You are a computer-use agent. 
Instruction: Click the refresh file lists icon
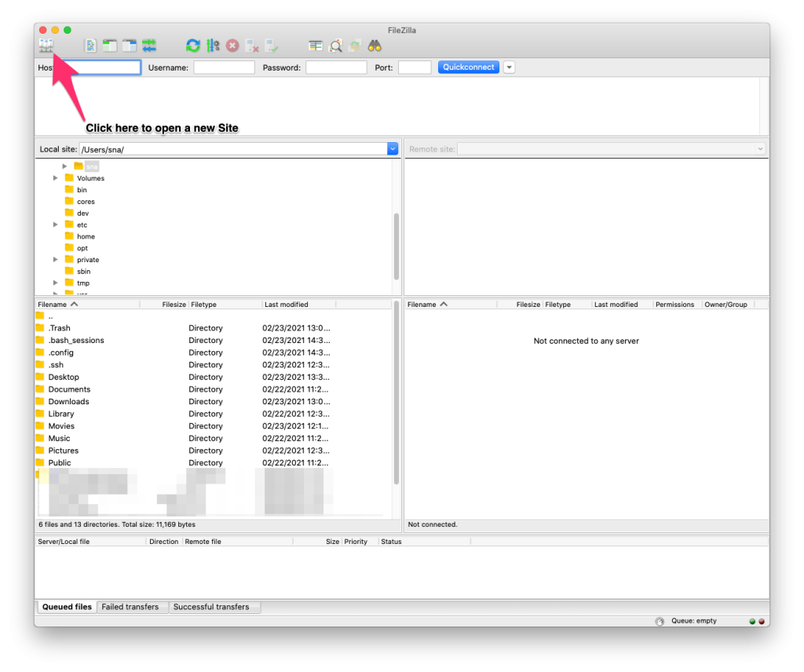pos(192,46)
